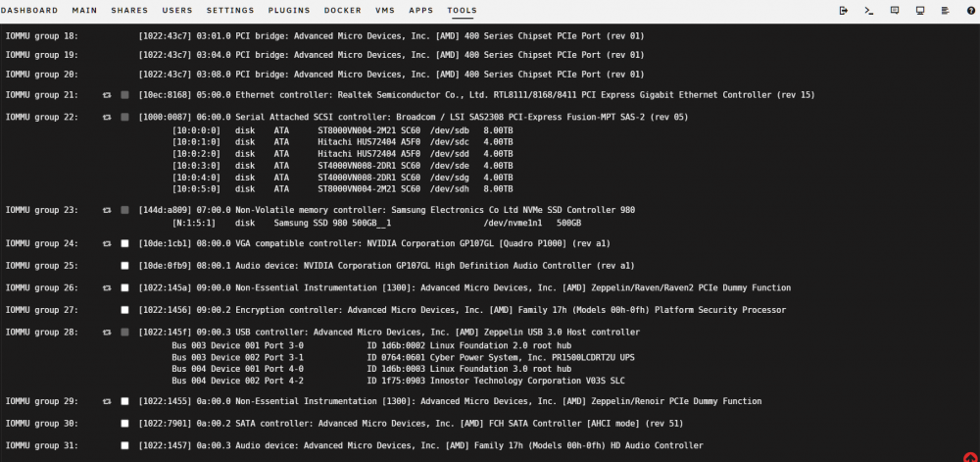Viewport: 980px width, 462px height.
Task: Toggle checkbox for Samsung NVMe SSD Controller
Action: tap(125, 210)
